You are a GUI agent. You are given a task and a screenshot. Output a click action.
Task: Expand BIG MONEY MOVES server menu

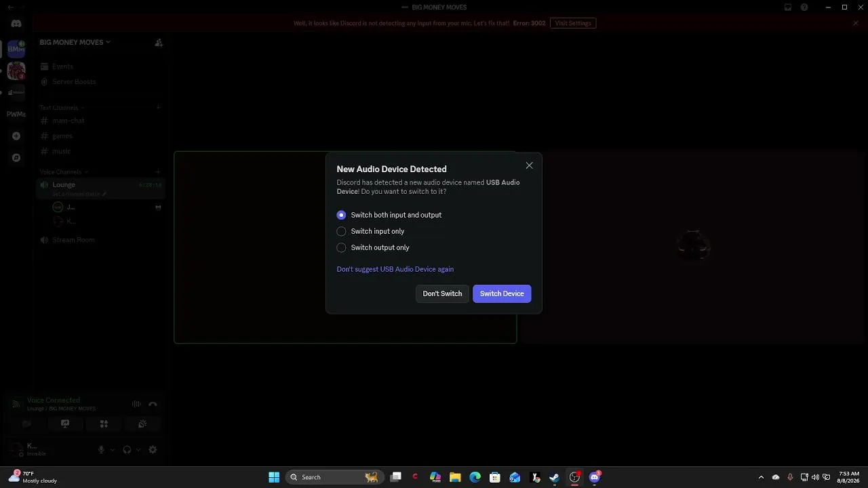(x=75, y=42)
